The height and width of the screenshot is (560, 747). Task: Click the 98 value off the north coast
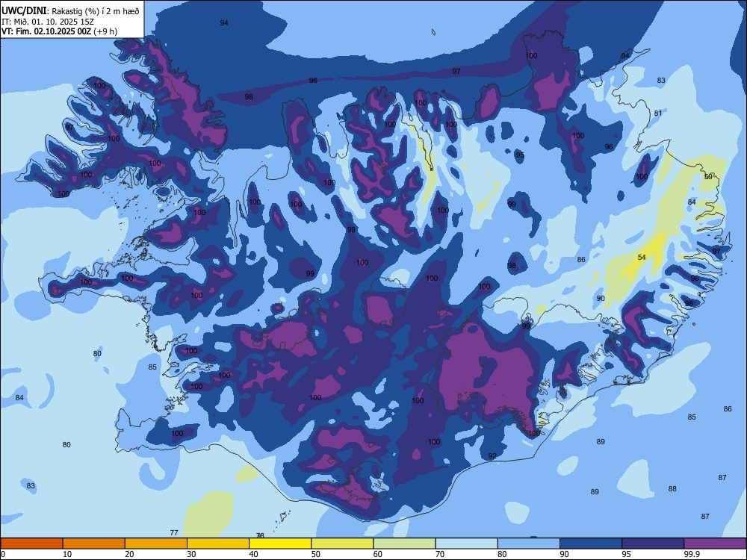click(249, 96)
